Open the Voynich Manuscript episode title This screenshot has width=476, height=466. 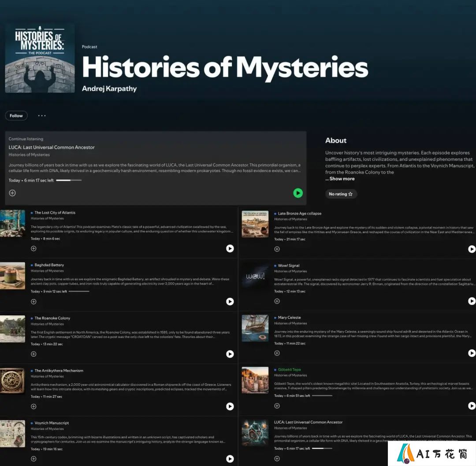(52, 423)
